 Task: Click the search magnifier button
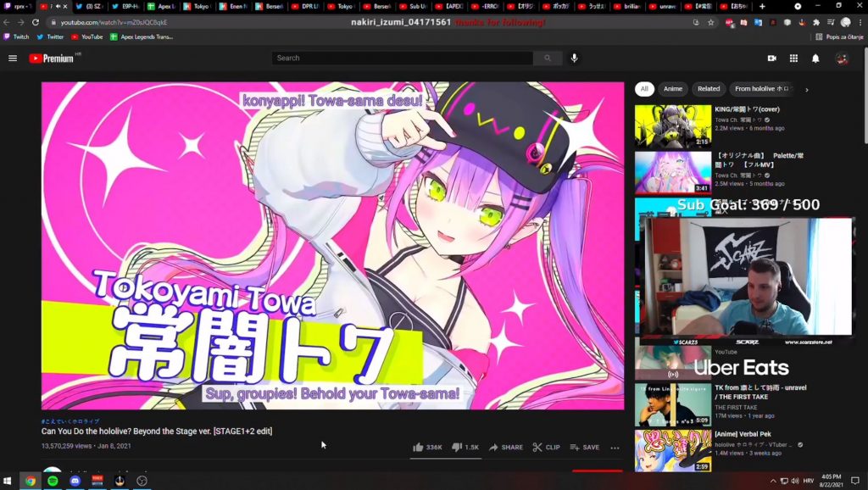click(548, 58)
